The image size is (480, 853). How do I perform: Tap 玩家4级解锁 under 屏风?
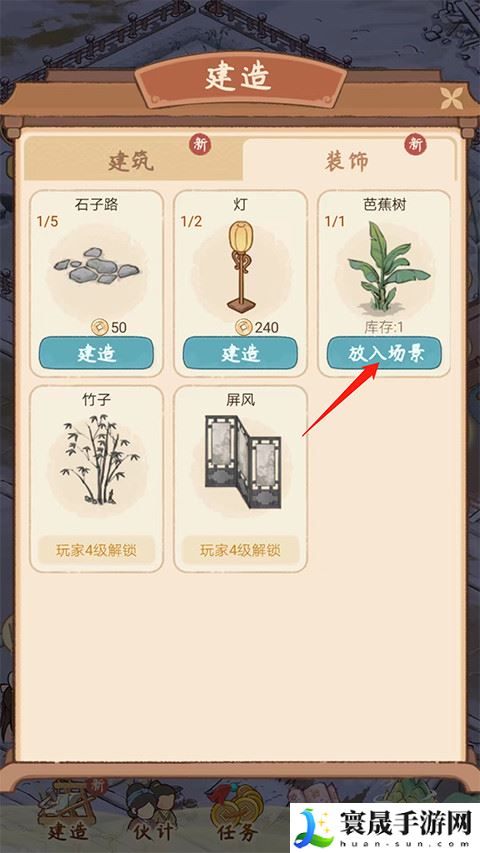240,551
